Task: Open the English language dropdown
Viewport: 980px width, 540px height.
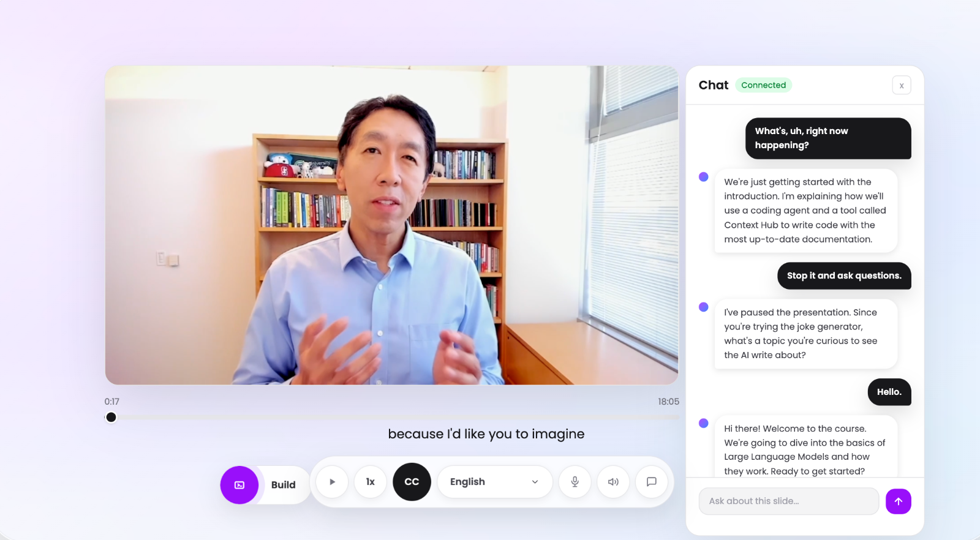Action: [494, 482]
